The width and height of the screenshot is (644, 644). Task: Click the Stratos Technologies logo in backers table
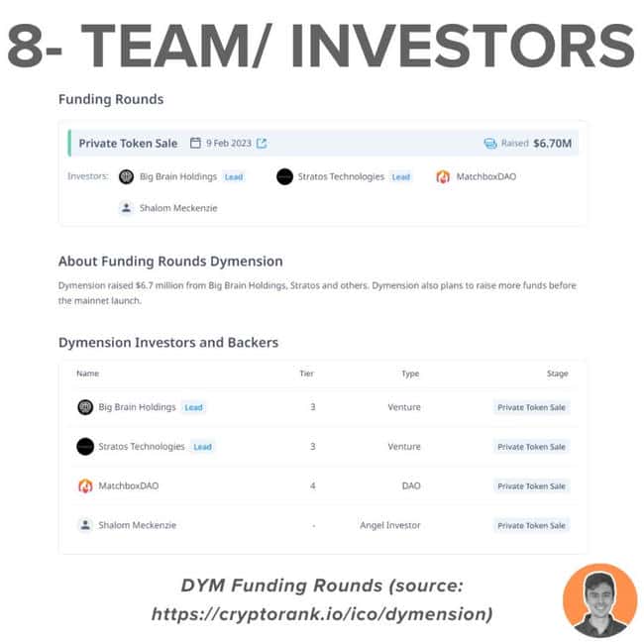click(x=85, y=447)
